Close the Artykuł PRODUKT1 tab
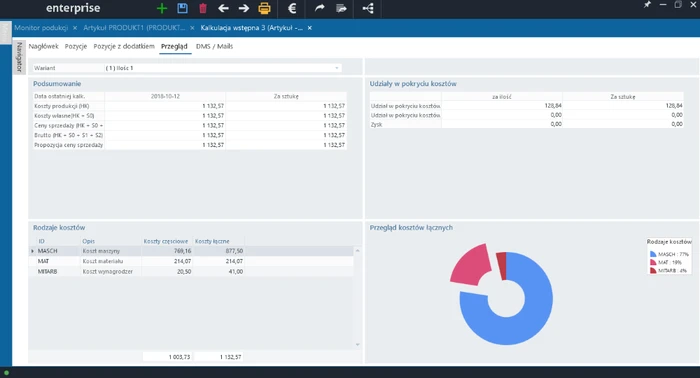 tap(192, 28)
